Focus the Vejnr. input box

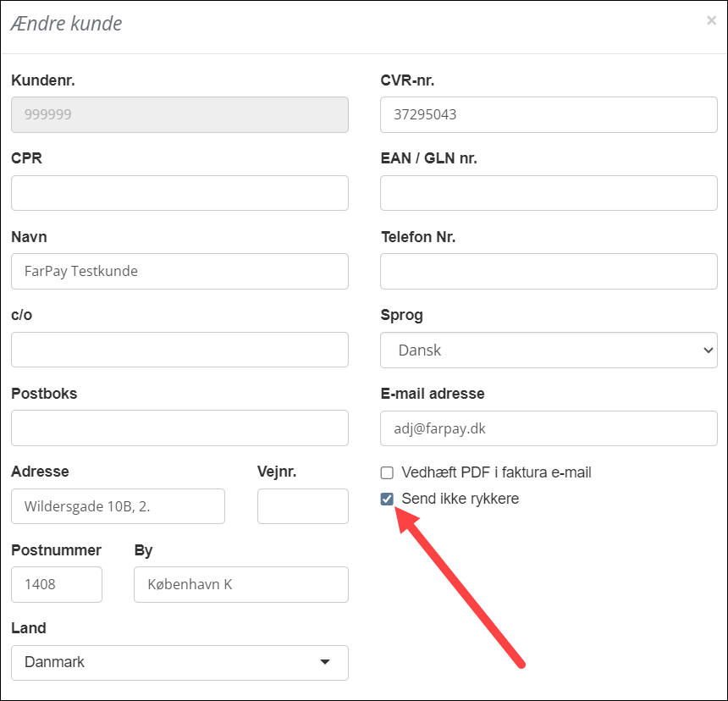[x=302, y=506]
